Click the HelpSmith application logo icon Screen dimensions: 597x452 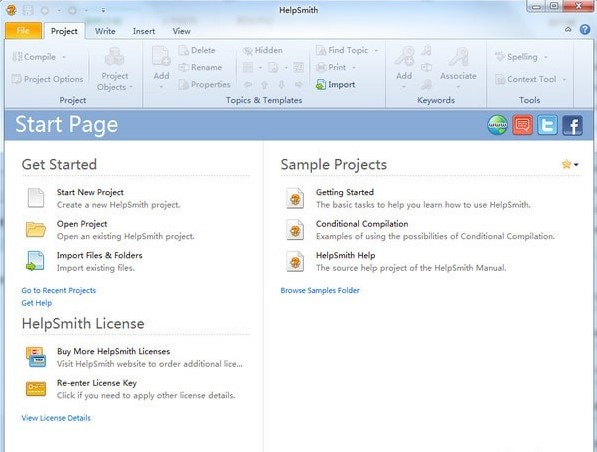click(x=11, y=10)
